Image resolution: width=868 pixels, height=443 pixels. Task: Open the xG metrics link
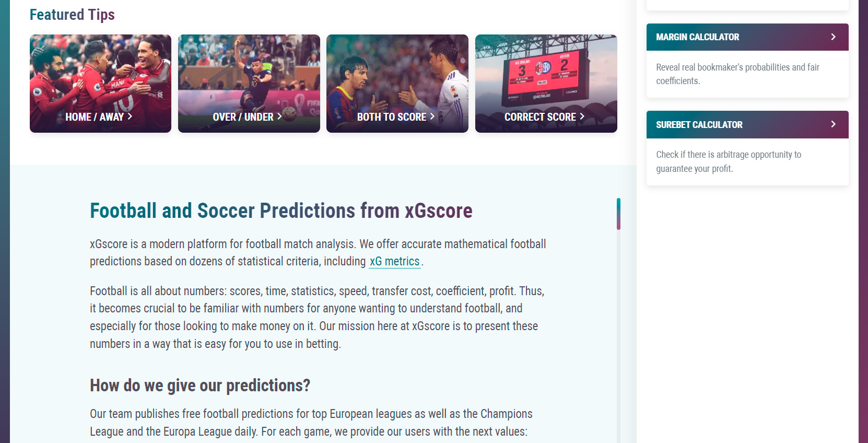coord(394,262)
